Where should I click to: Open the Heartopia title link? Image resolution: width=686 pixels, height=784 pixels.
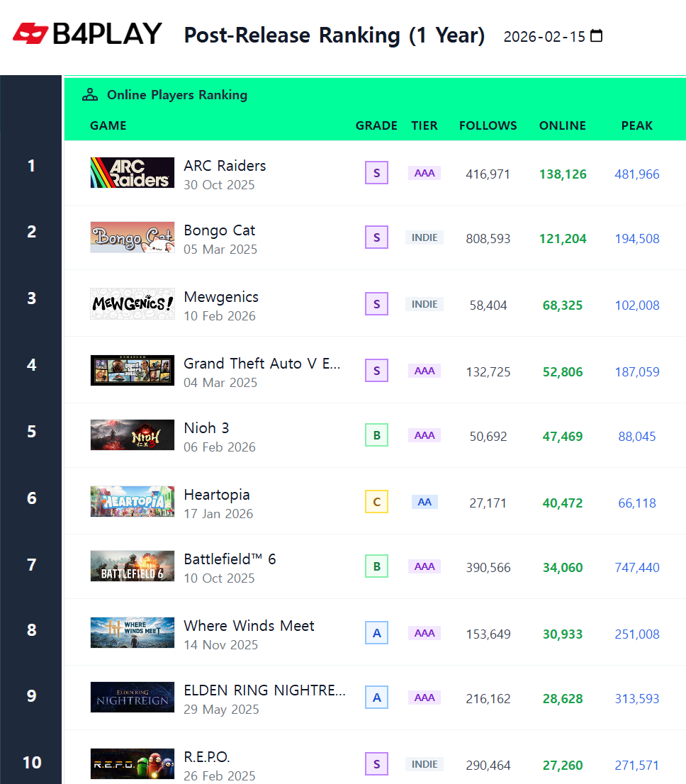pos(216,495)
